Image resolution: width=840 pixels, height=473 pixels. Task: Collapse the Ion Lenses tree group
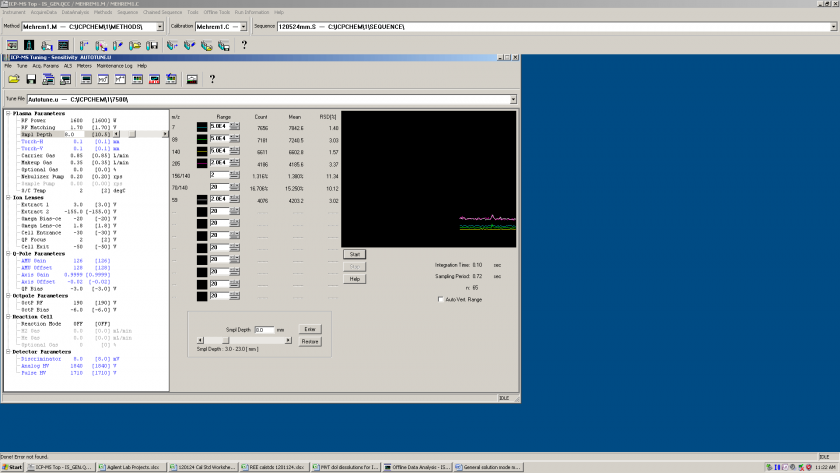(x=8, y=198)
